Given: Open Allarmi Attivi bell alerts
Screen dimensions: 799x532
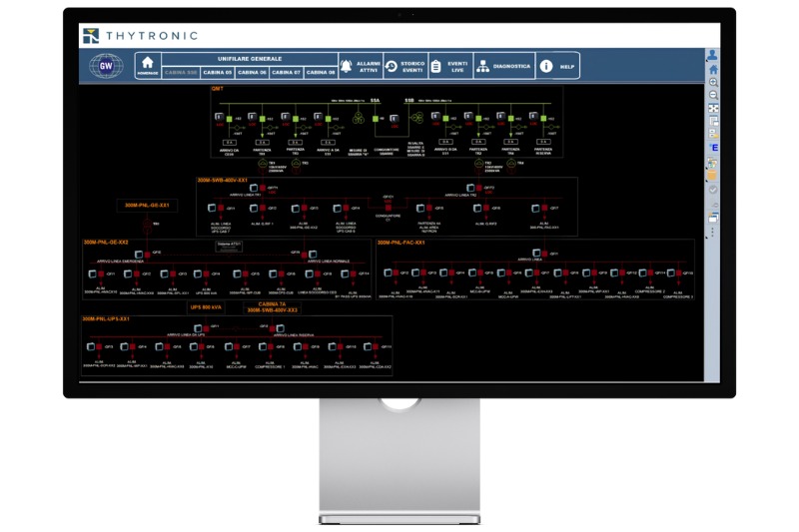Looking at the screenshot, I should pyautogui.click(x=361, y=66).
